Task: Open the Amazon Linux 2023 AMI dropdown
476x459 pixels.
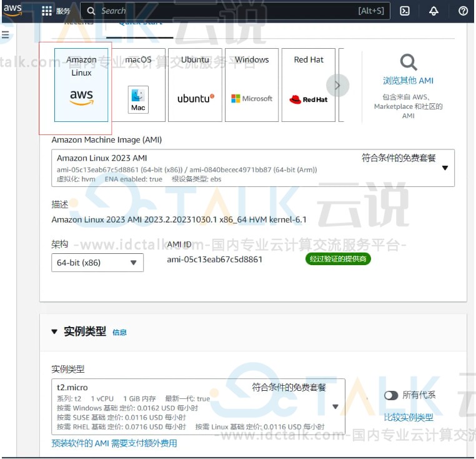Action: 253,168
